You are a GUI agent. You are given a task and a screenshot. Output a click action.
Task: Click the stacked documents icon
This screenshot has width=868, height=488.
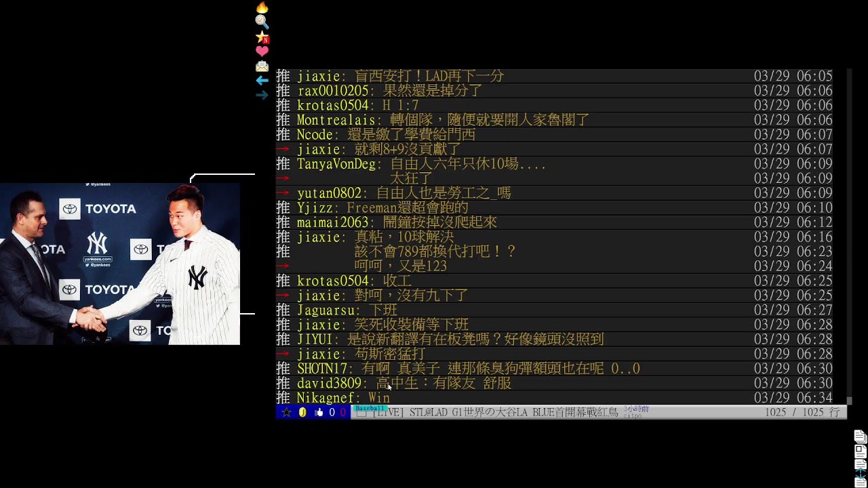pyautogui.click(x=861, y=436)
